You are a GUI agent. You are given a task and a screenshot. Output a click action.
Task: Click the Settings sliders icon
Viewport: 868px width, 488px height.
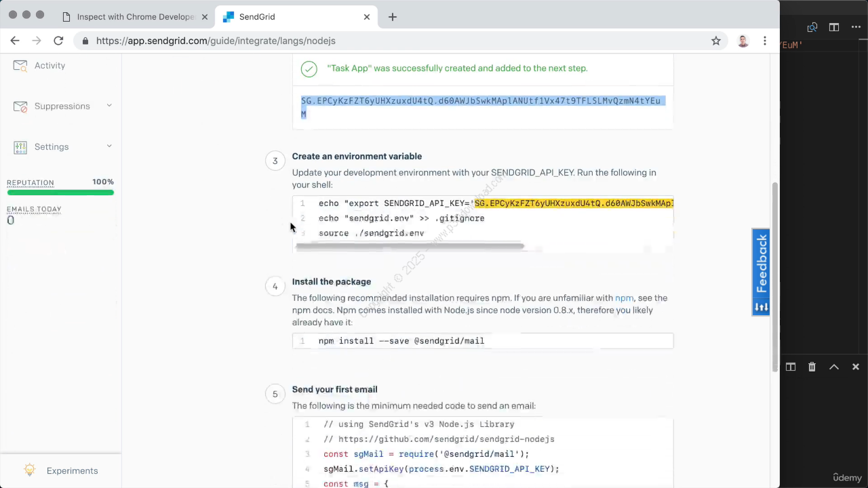tap(21, 147)
